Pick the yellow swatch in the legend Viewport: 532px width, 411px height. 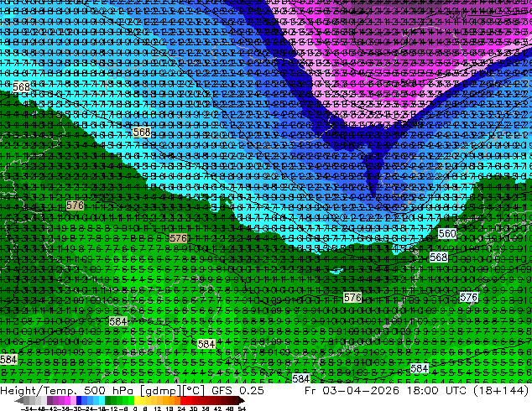[x=137, y=400]
